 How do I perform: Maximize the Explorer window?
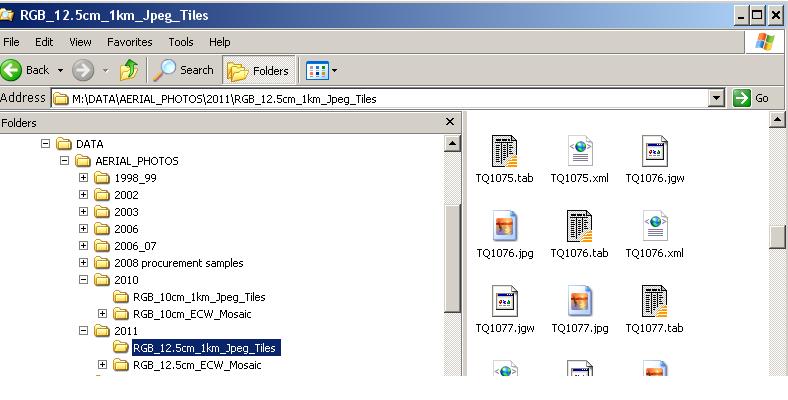758,15
